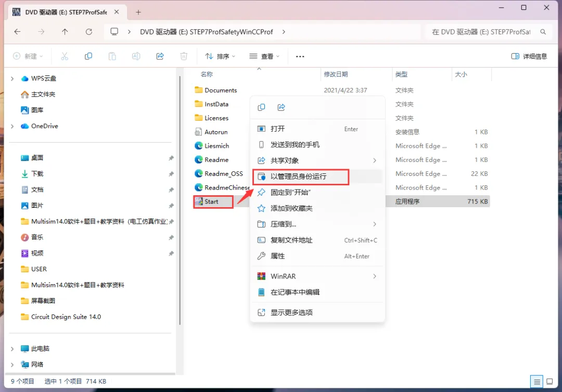Sort by 修改日期 column header

[336, 74]
